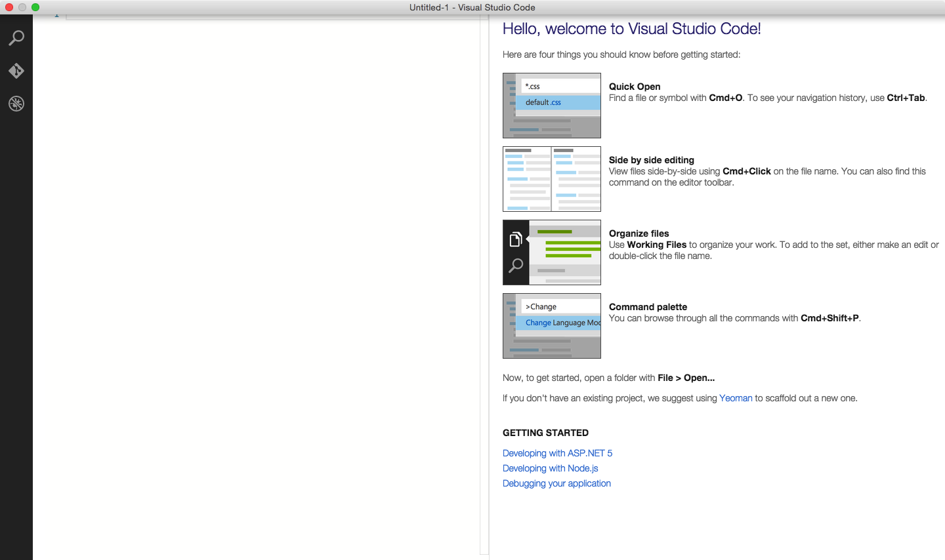Open Developing with Node.js guide
The image size is (945, 560).
(x=550, y=468)
